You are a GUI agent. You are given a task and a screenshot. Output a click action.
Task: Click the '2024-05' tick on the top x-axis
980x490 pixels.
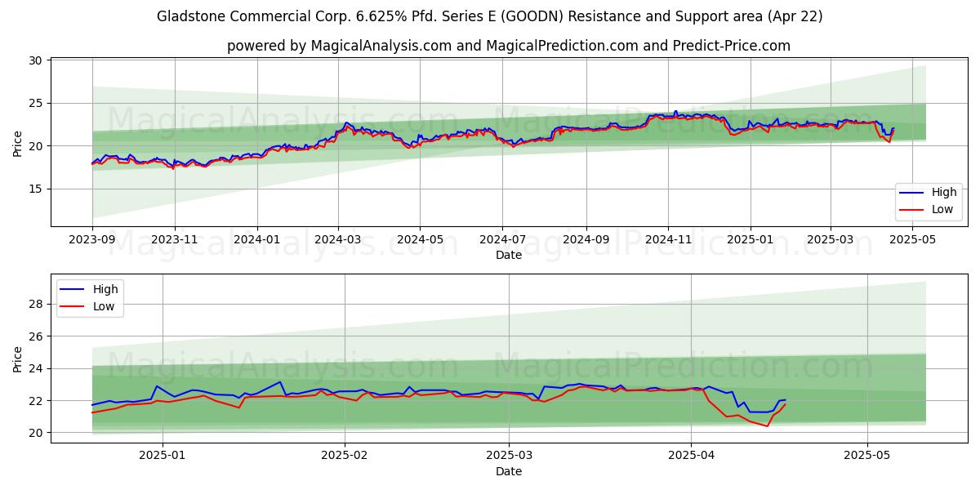(x=421, y=240)
